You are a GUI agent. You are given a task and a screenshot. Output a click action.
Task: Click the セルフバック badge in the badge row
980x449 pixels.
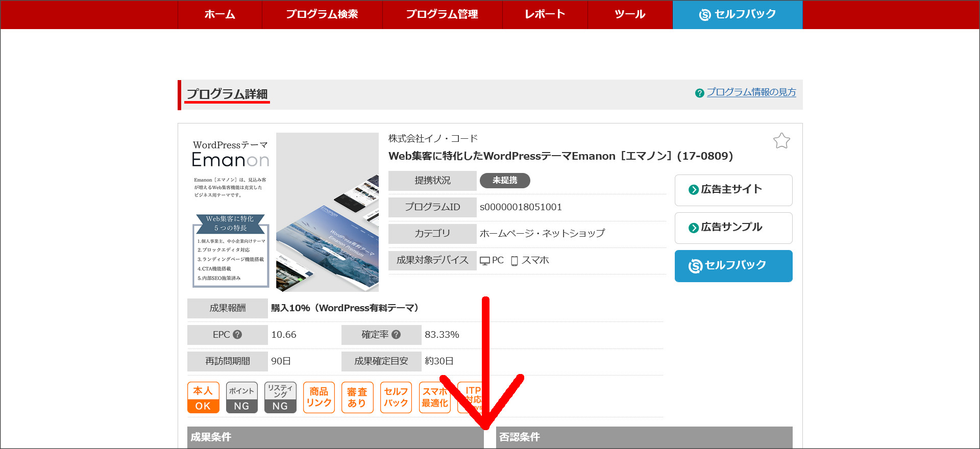[396, 397]
